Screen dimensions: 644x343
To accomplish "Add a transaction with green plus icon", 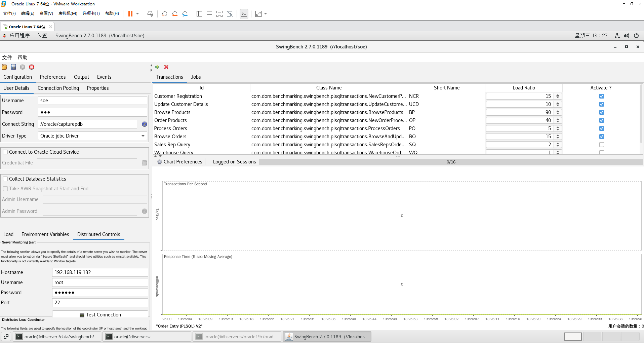I will tap(157, 67).
